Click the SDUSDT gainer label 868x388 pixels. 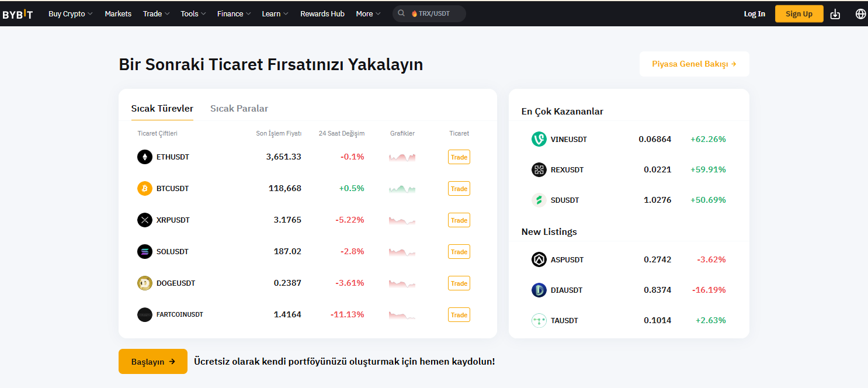[x=565, y=200]
